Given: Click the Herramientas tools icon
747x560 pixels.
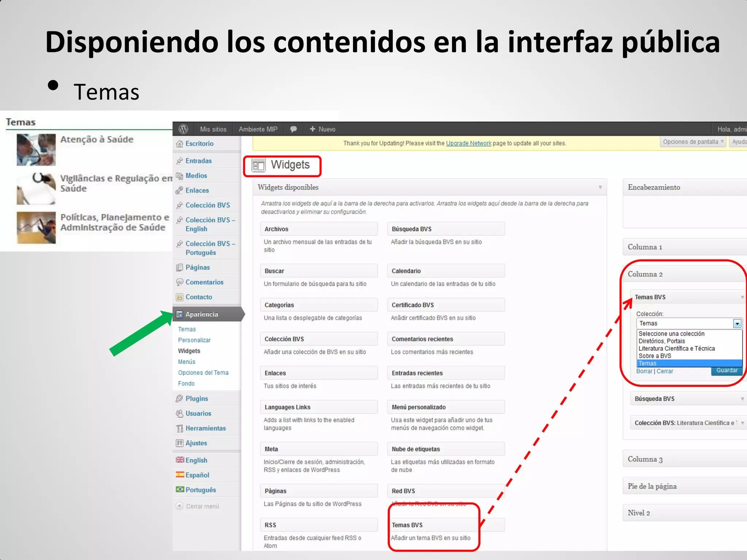Looking at the screenshot, I should [179, 428].
